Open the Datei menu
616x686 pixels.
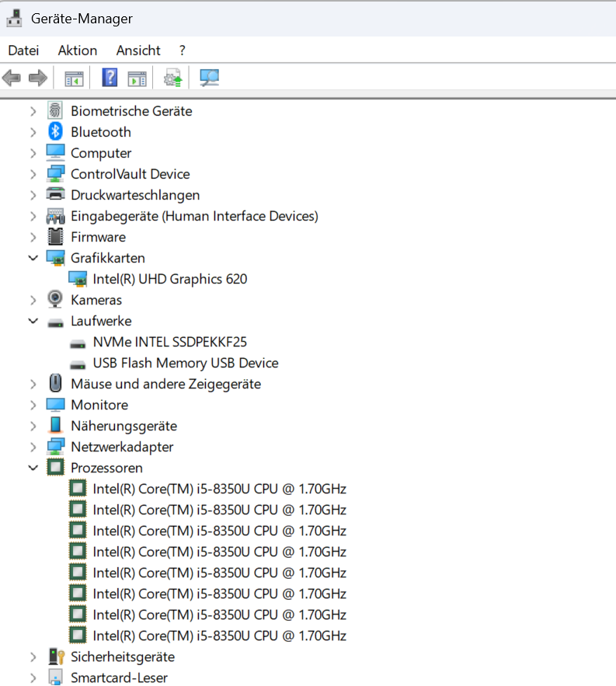click(x=23, y=50)
